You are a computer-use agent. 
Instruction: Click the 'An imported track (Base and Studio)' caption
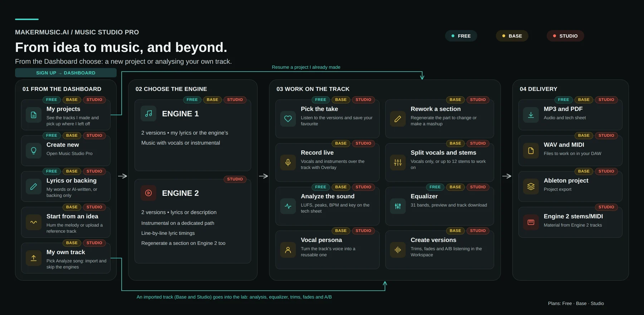point(234,297)
